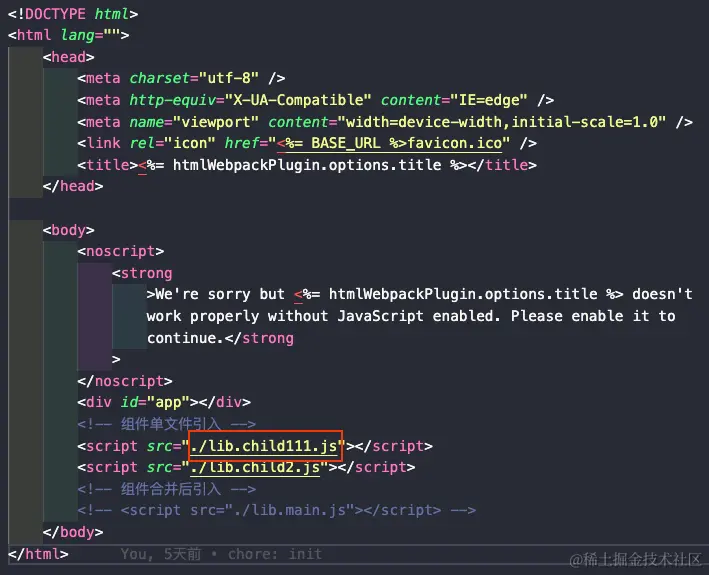
Task: Click the title tag line
Action: (x=307, y=165)
